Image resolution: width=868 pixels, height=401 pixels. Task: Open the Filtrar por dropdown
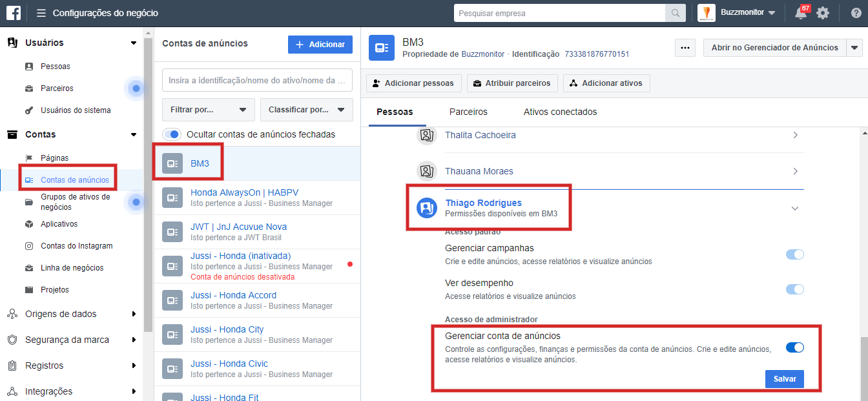(x=208, y=110)
